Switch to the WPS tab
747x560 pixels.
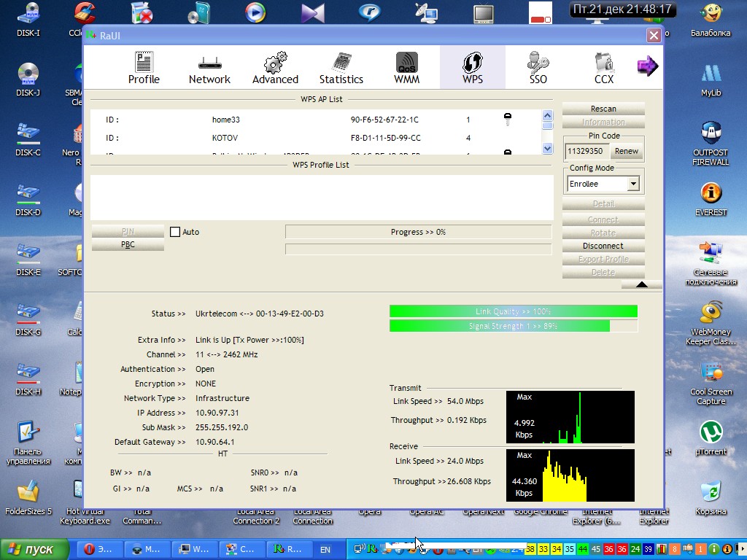pyautogui.click(x=472, y=68)
